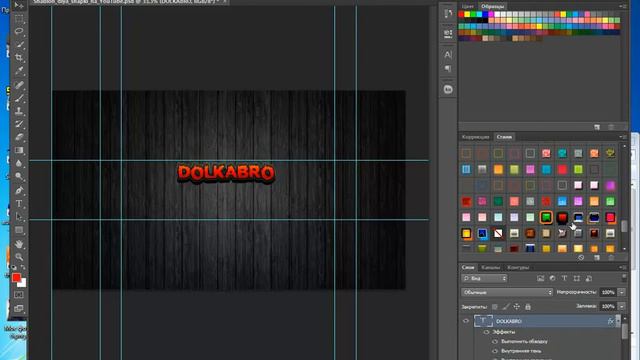Toggle type layer filter
Viewport: 640px width, 360px height.
[x=564, y=278]
